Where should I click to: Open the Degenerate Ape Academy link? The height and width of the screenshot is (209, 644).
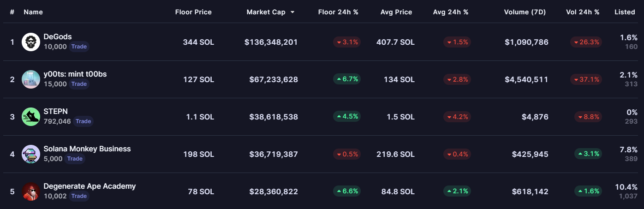pos(89,186)
